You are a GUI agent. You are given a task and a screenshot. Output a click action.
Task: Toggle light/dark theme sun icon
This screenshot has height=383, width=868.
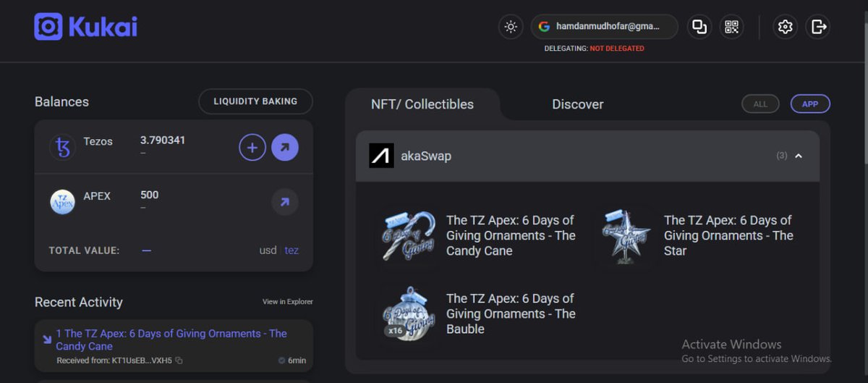(511, 27)
